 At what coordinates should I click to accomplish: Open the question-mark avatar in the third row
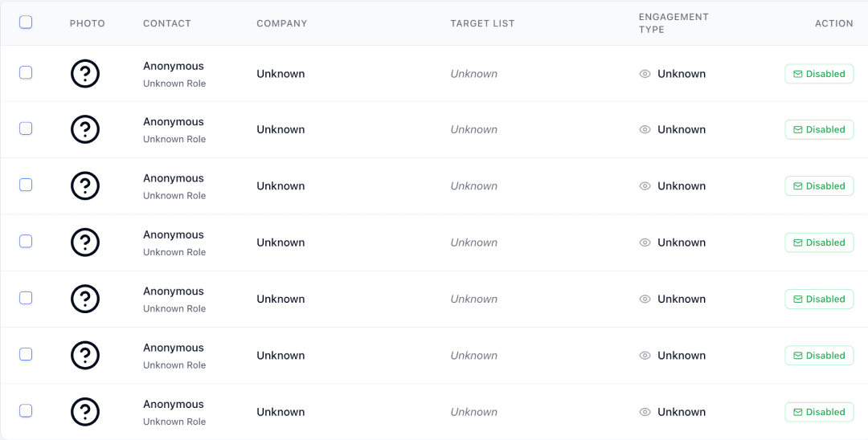pos(85,186)
